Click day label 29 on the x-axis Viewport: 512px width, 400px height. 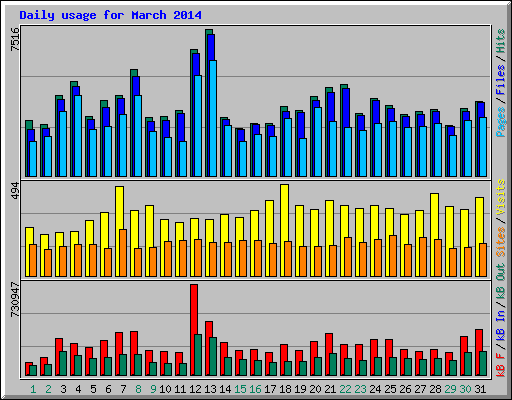(x=450, y=389)
